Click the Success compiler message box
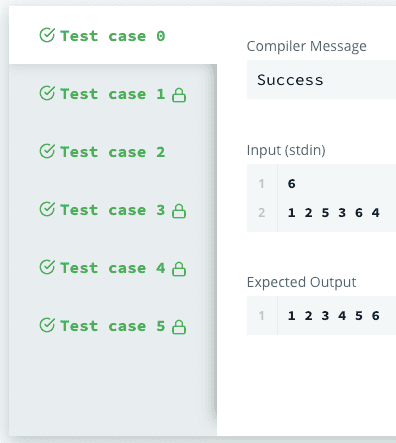 coord(321,80)
